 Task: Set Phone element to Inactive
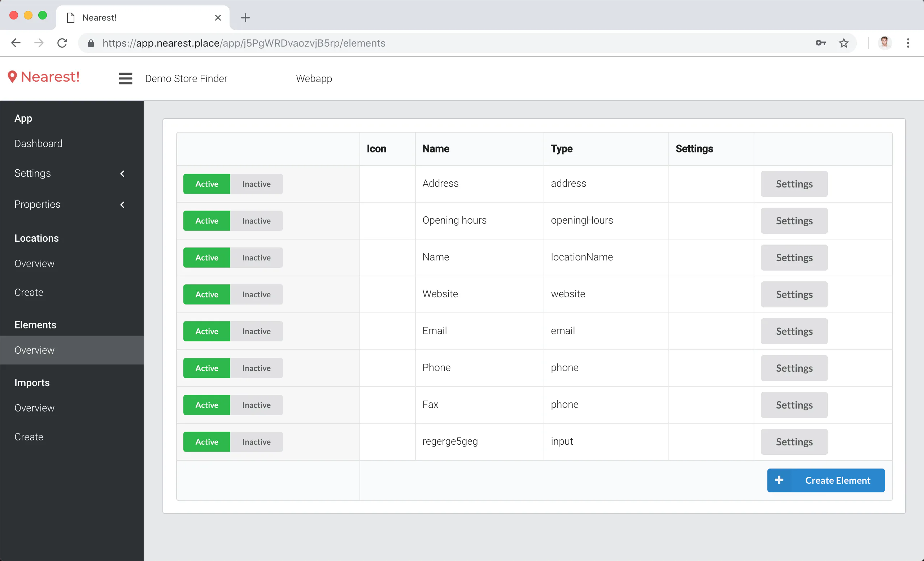pos(257,368)
